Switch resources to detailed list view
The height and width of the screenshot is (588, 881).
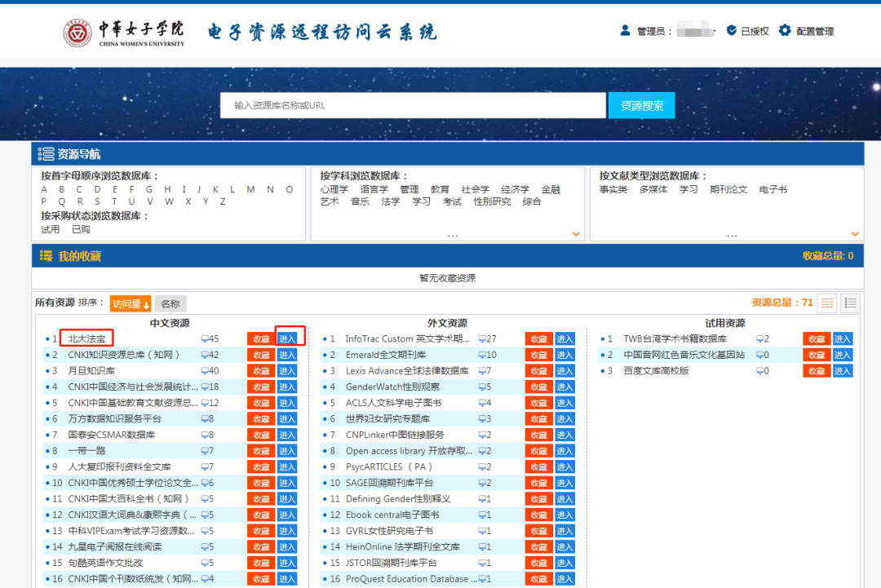point(849,303)
